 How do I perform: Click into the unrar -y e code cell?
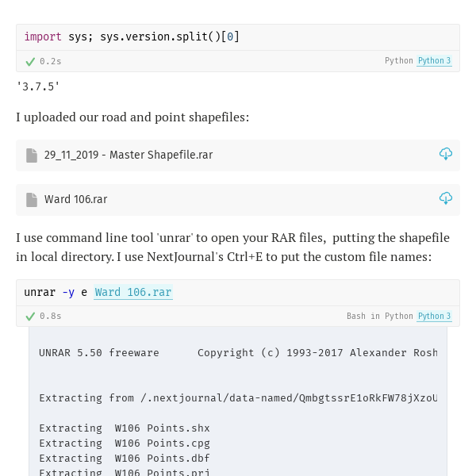(x=238, y=293)
